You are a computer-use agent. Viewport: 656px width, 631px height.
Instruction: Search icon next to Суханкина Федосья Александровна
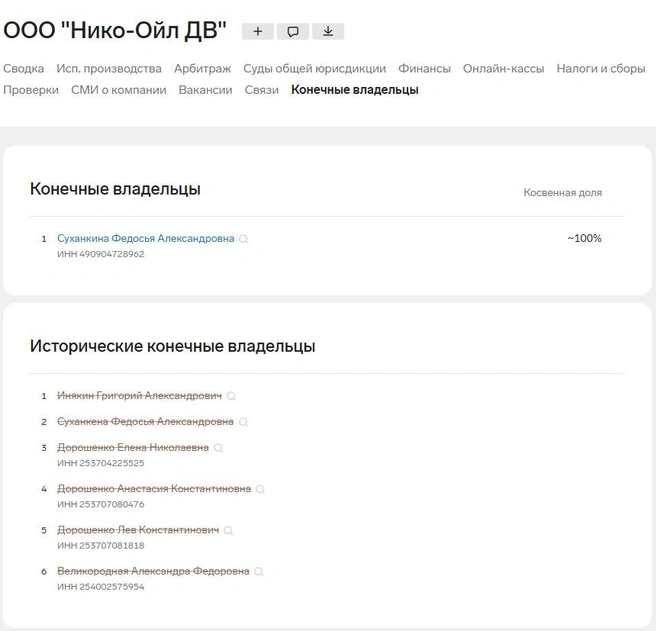[x=243, y=239]
